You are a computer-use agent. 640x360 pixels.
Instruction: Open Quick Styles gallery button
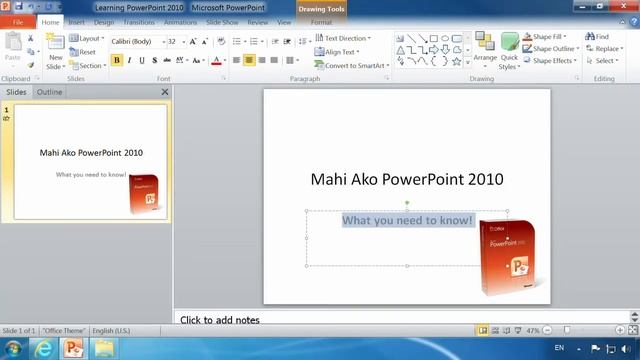(x=509, y=51)
